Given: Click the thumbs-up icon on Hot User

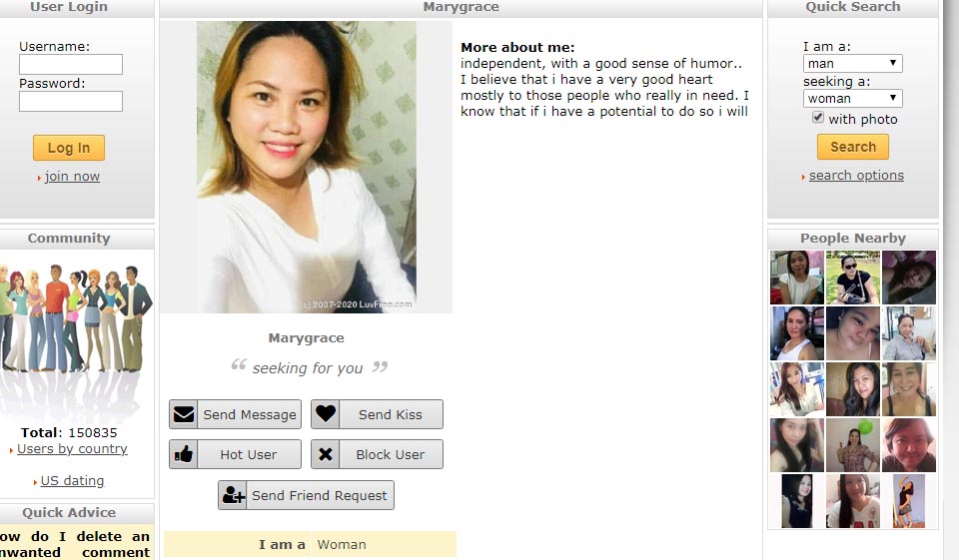Looking at the screenshot, I should (x=184, y=454).
